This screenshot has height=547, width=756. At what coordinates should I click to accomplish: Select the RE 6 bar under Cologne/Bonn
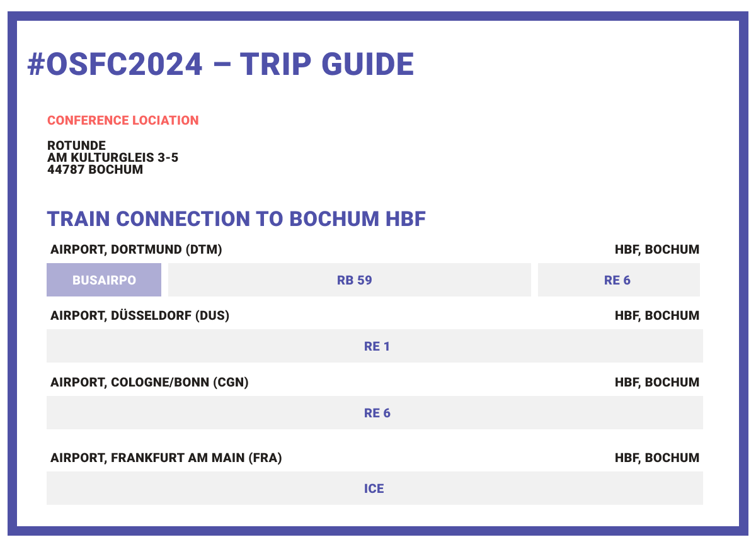376,413
